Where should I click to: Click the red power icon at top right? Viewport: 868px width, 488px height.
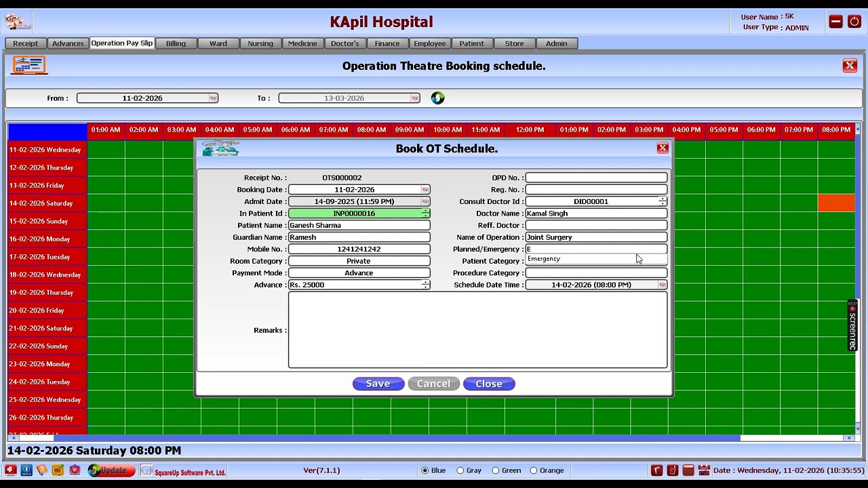(x=854, y=22)
